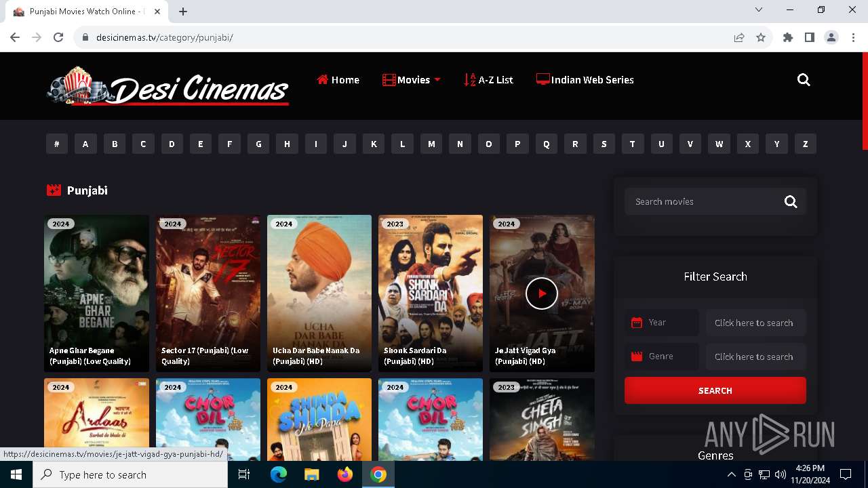Viewport: 868px width, 488px height.
Task: Open Chrome profile avatar
Action: pyautogui.click(x=831, y=37)
